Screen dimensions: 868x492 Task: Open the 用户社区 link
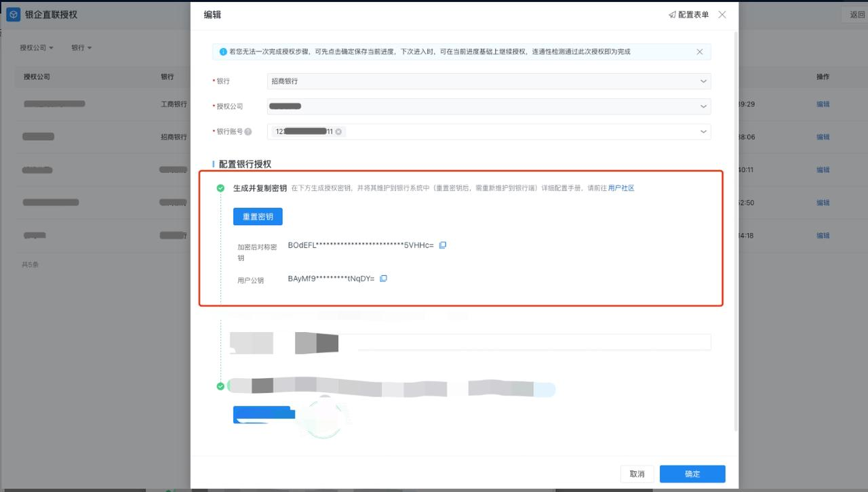[621, 188]
